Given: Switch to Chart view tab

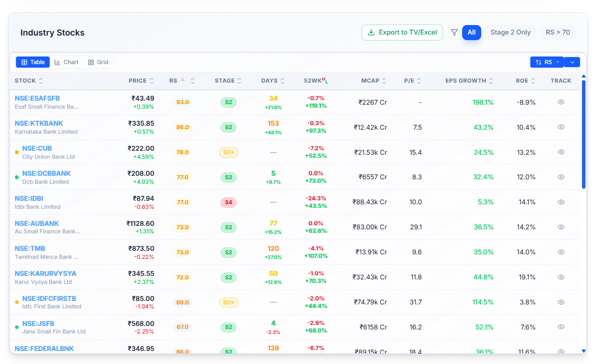Looking at the screenshot, I should [66, 62].
